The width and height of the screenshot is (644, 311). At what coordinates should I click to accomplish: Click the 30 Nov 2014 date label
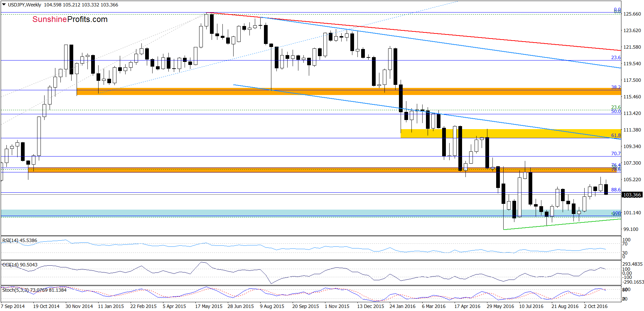(x=79, y=306)
